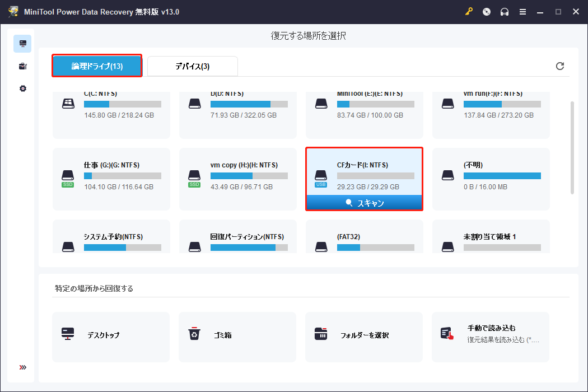This screenshot has width=588, height=392.
Task: Click the G: drive usage bar
Action: 123,176
